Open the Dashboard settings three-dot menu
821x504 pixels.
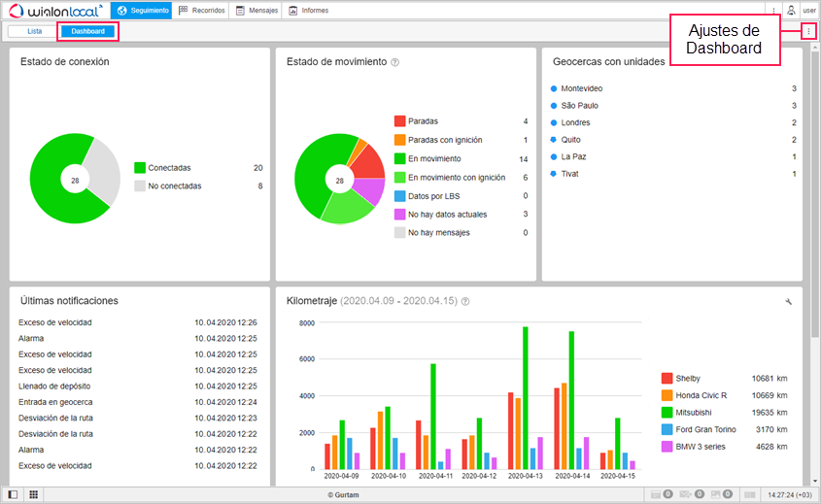tap(808, 32)
